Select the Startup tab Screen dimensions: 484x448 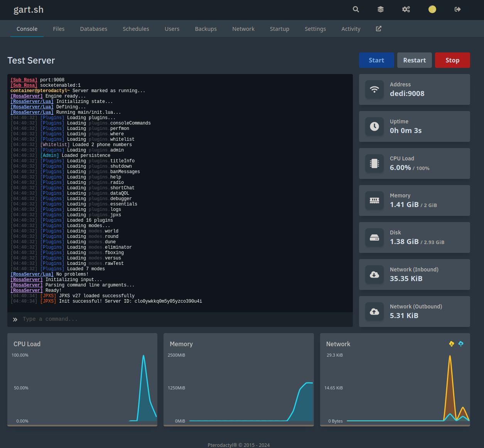280,29
